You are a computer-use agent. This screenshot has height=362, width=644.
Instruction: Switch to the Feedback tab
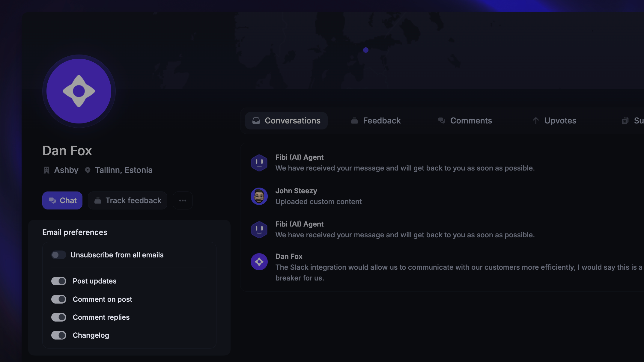coord(376,121)
